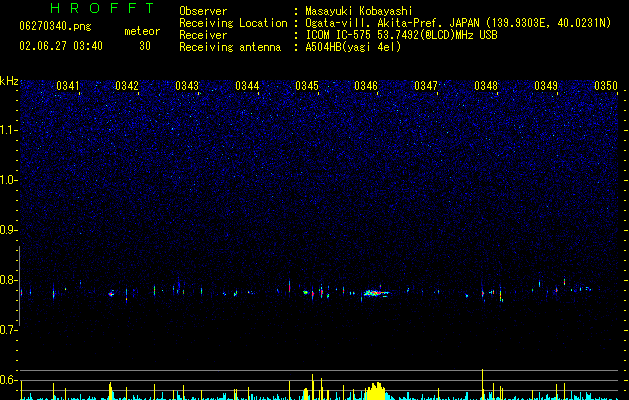This screenshot has width=629, height=400.
Task: Click the meteor count value 30
Action: pyautogui.click(x=145, y=46)
